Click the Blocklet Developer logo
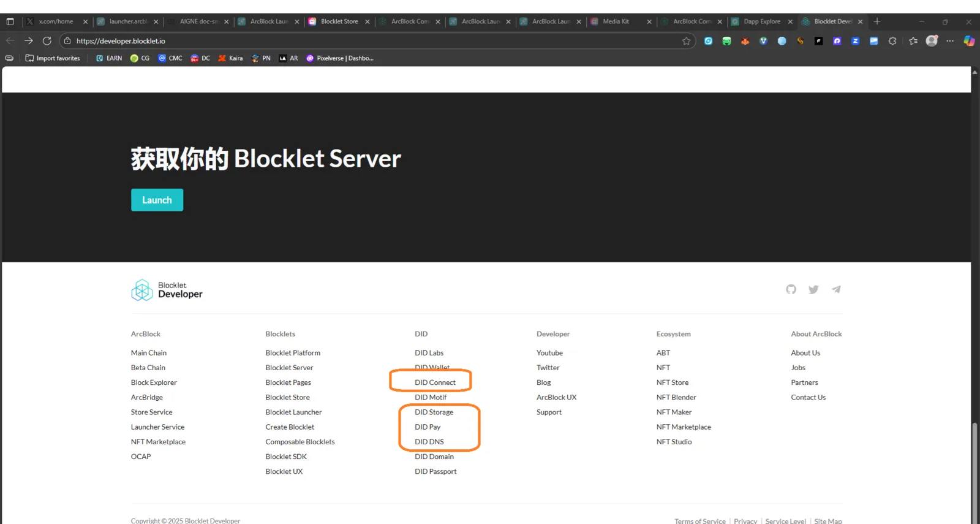This screenshot has height=524, width=980. point(167,290)
